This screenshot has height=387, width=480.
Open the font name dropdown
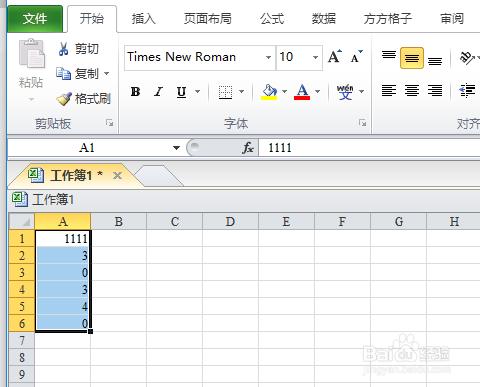(268, 58)
